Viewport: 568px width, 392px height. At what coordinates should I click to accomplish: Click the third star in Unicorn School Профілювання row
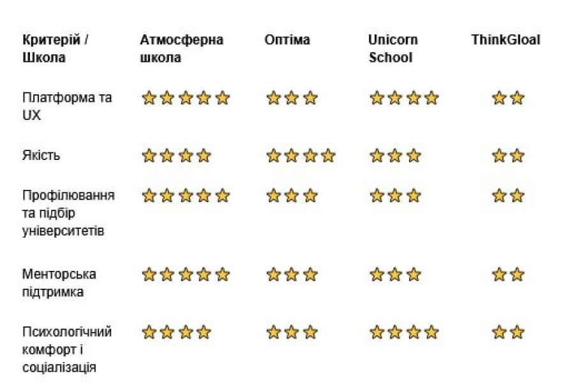pyautogui.click(x=414, y=196)
